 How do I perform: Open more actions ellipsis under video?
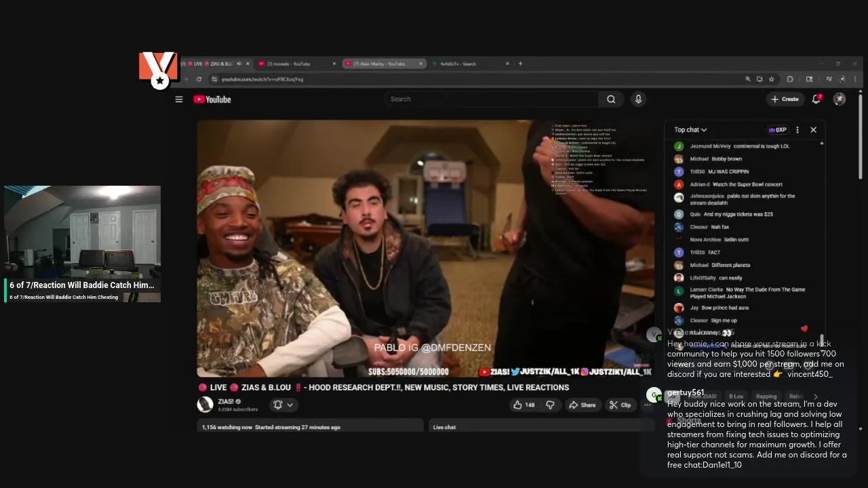click(648, 405)
